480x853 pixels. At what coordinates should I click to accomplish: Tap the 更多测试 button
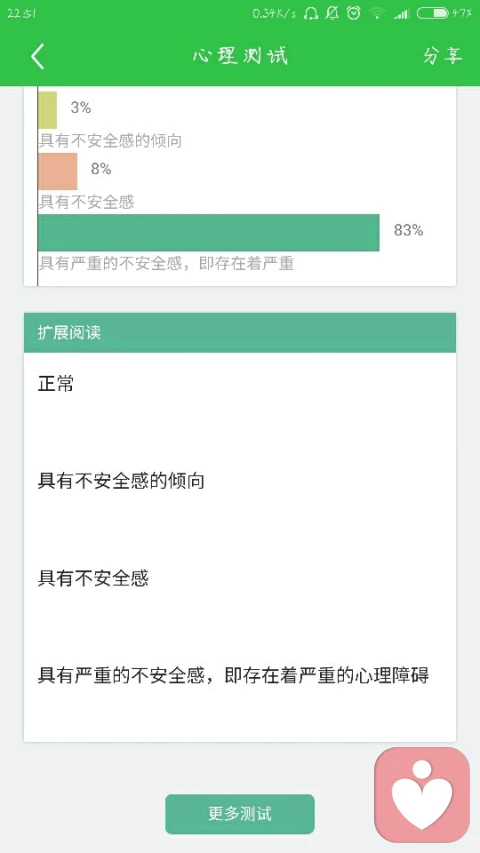(x=240, y=814)
